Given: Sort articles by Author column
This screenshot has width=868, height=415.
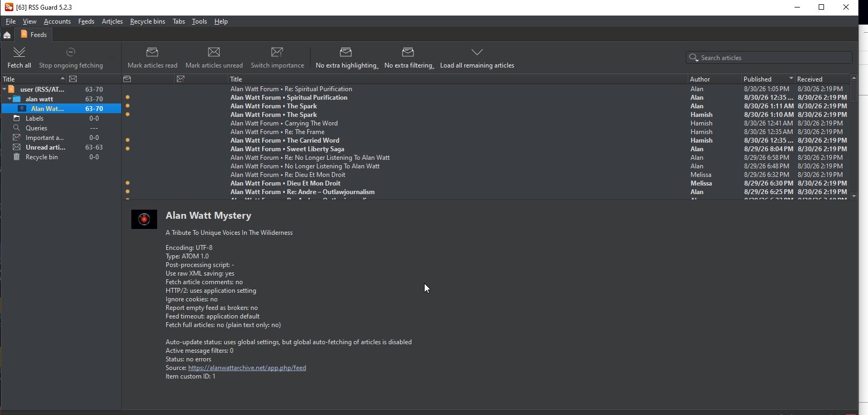Looking at the screenshot, I should pyautogui.click(x=715, y=79).
